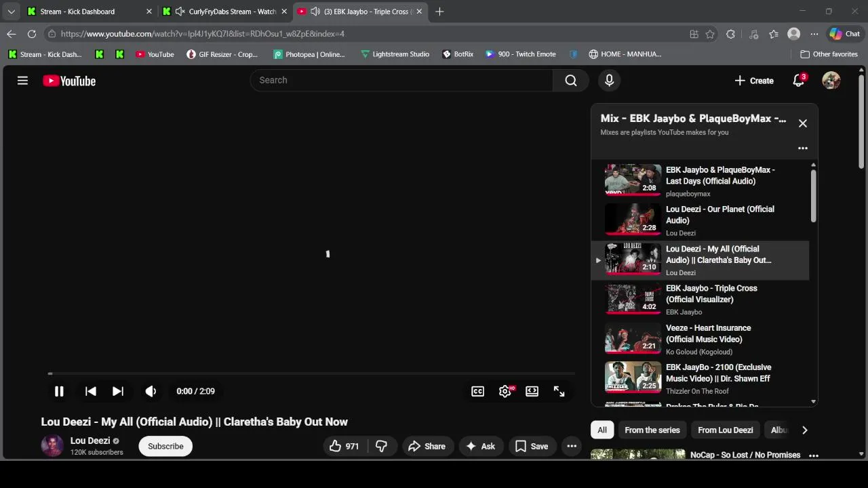
Task: Go to YouTube home via logo
Action: [x=69, y=81]
